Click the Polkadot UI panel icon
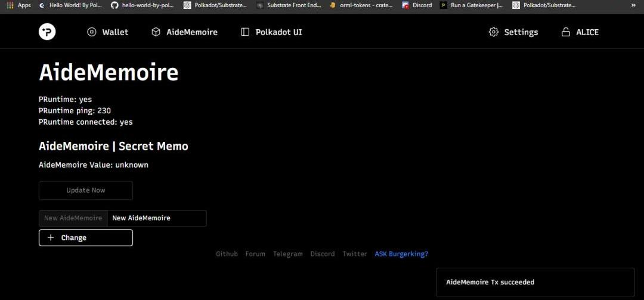This screenshot has width=644, height=300. [x=245, y=32]
